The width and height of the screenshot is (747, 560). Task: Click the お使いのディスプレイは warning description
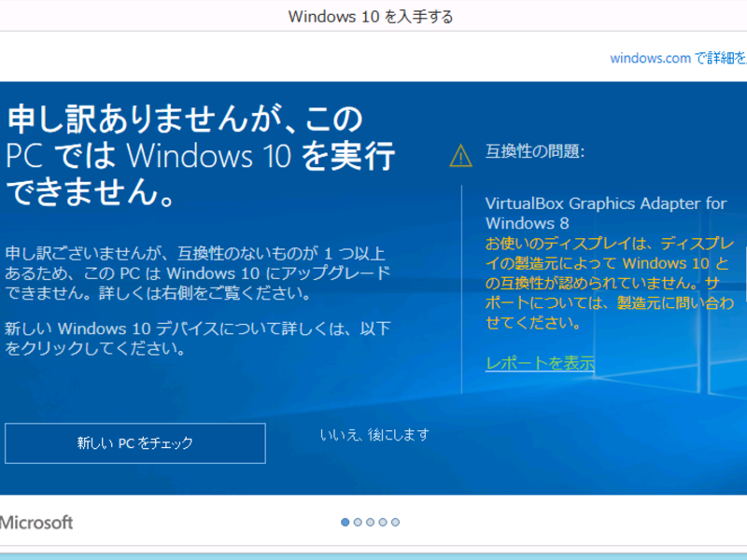610,283
